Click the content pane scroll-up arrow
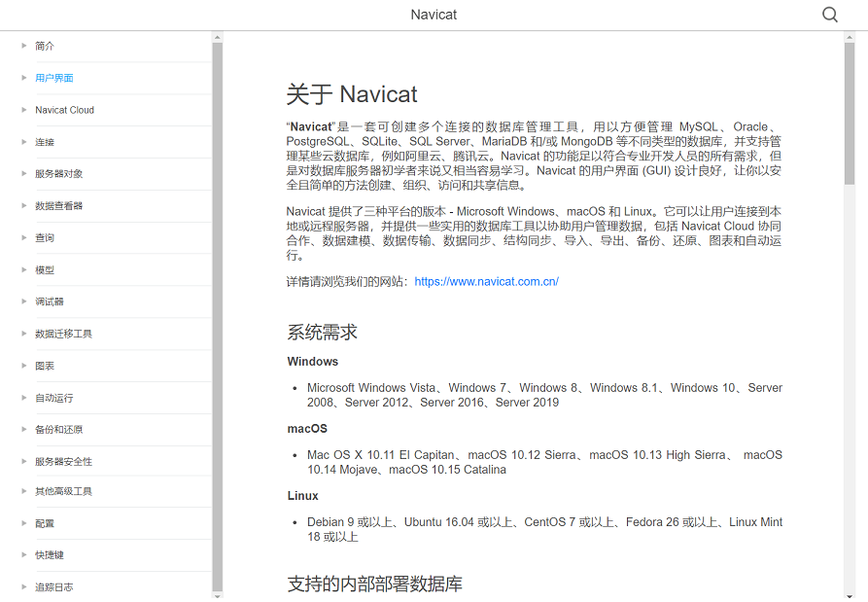The image size is (868, 602). point(850,37)
